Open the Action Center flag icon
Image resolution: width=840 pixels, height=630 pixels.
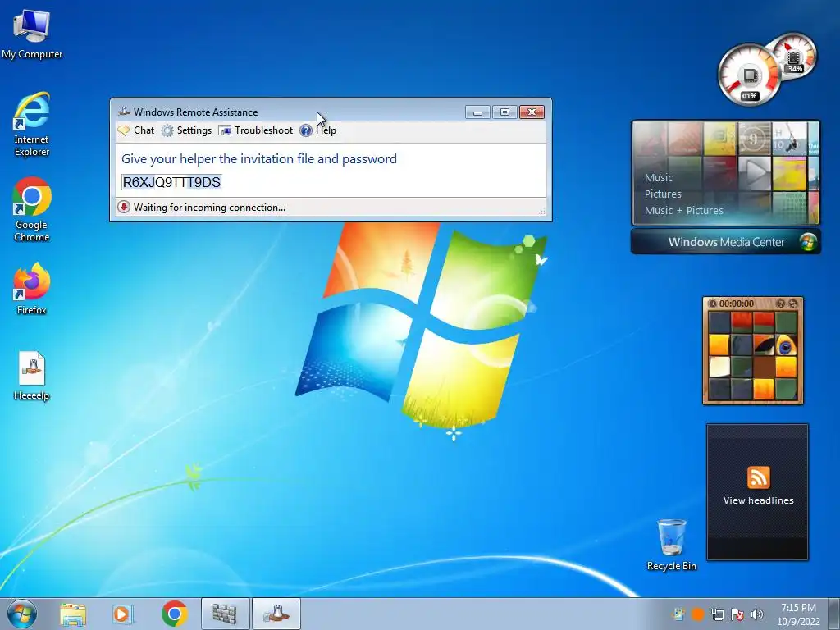737,614
